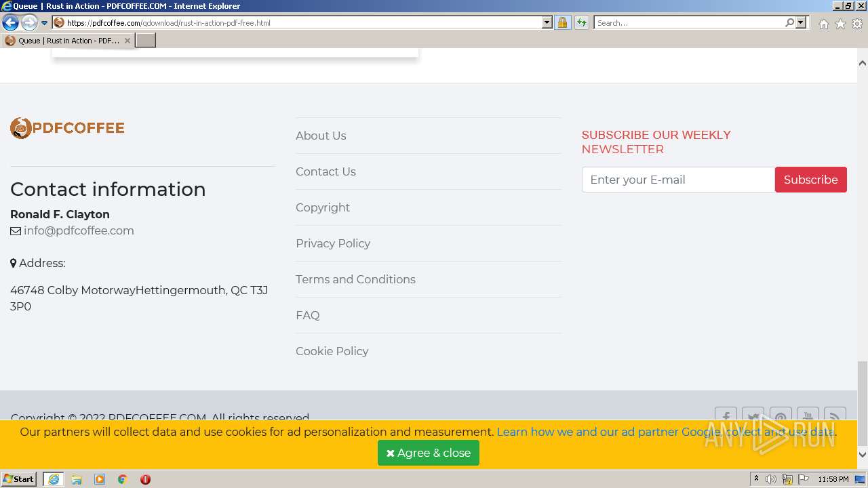Click page scrollbar down arrow
This screenshot has height=488, width=868.
tap(863, 455)
